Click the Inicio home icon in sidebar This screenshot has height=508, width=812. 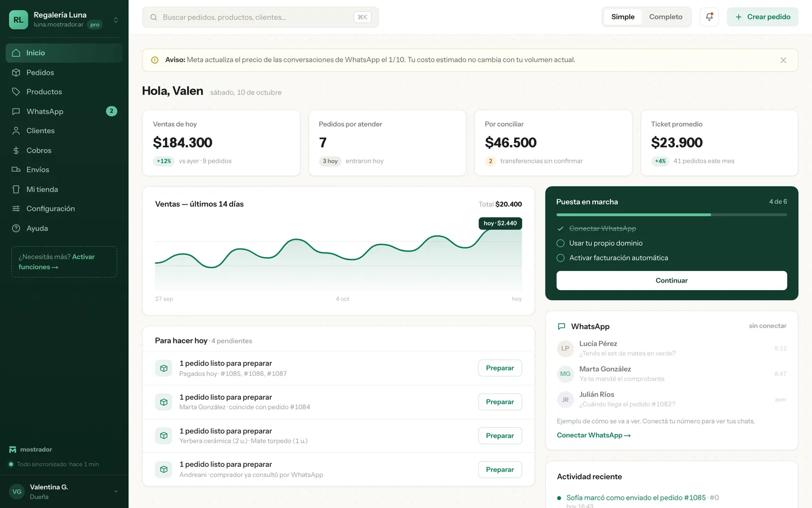(x=16, y=53)
